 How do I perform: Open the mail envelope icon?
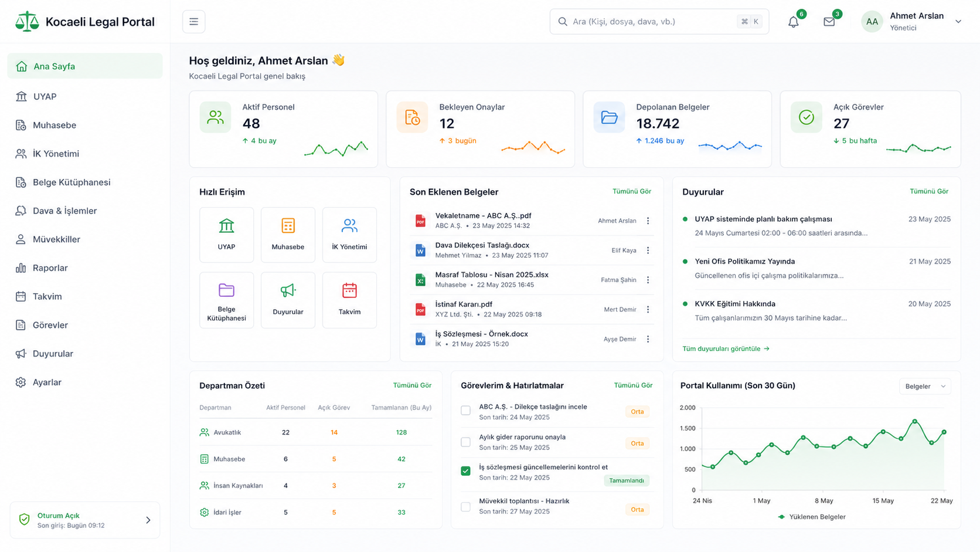point(829,22)
